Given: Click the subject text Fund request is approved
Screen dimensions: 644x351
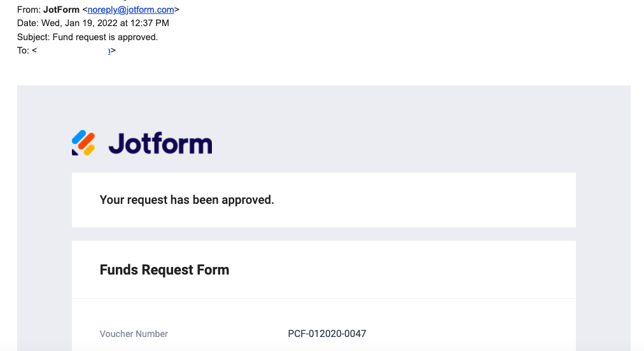Looking at the screenshot, I should [105, 37].
